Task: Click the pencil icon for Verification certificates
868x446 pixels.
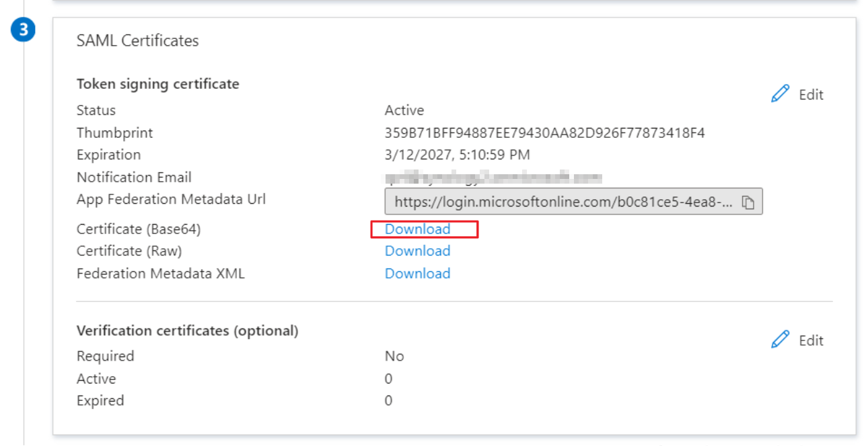Action: (x=780, y=340)
